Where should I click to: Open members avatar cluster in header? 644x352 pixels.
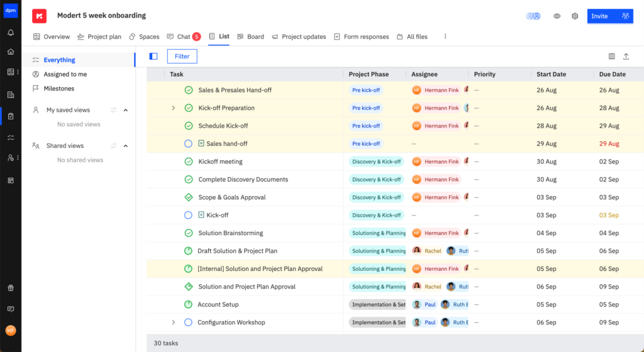[533, 16]
